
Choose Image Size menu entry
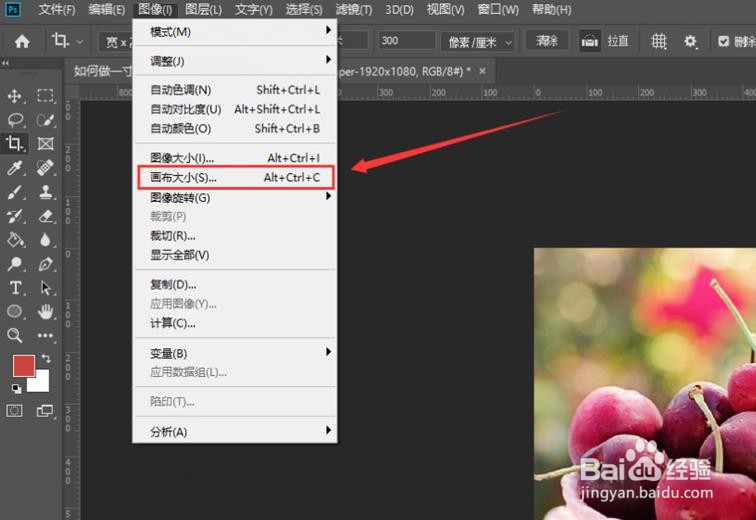click(x=235, y=158)
